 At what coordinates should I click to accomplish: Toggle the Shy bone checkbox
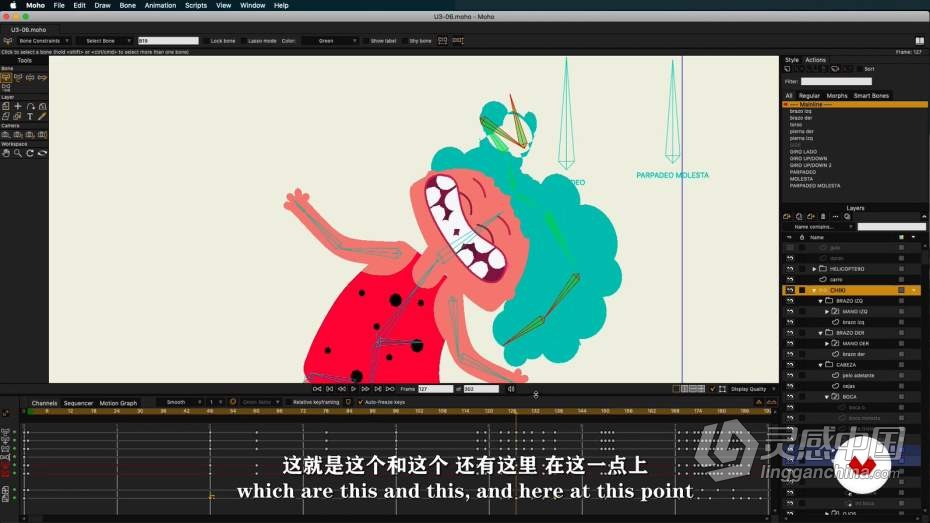pyautogui.click(x=405, y=41)
